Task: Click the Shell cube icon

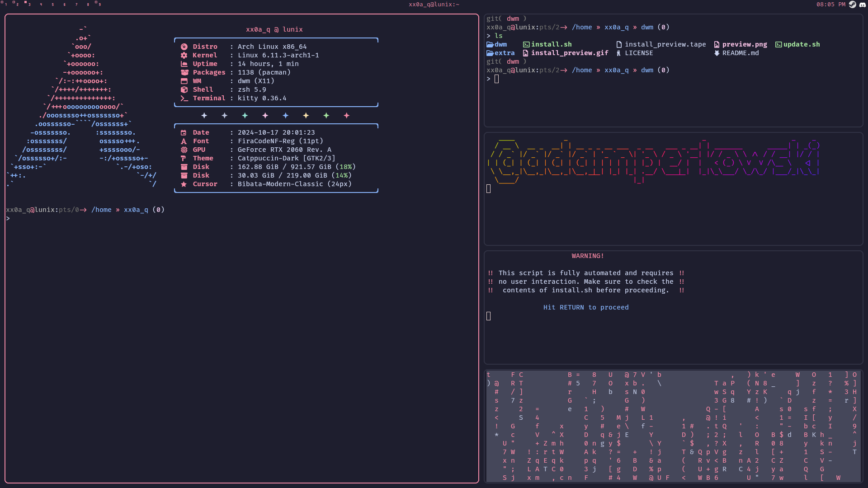Action: (184, 89)
